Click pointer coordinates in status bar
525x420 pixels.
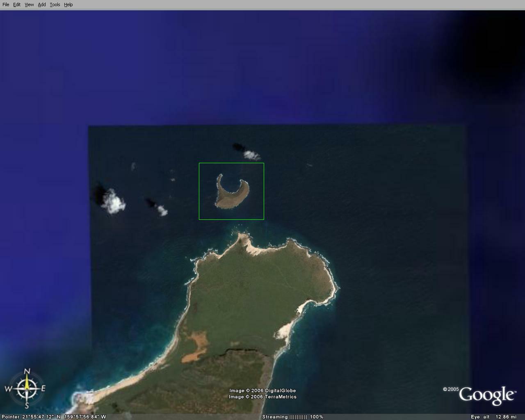point(54,417)
